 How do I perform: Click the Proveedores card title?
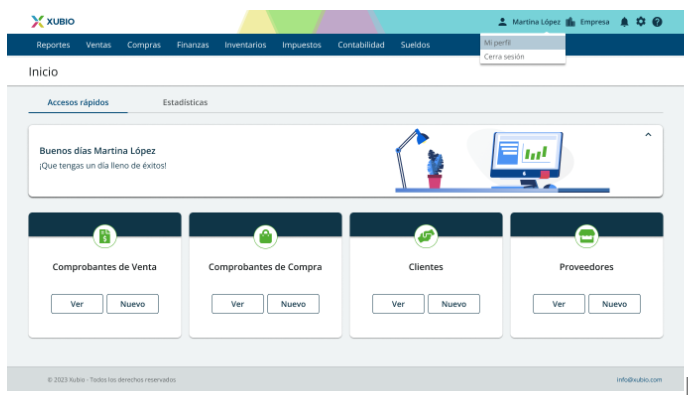point(586,267)
